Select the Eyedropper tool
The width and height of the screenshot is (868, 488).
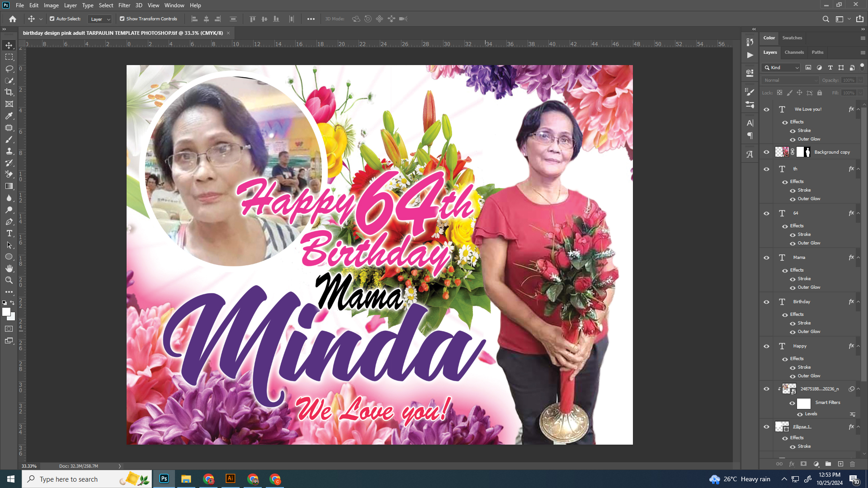tap(9, 116)
